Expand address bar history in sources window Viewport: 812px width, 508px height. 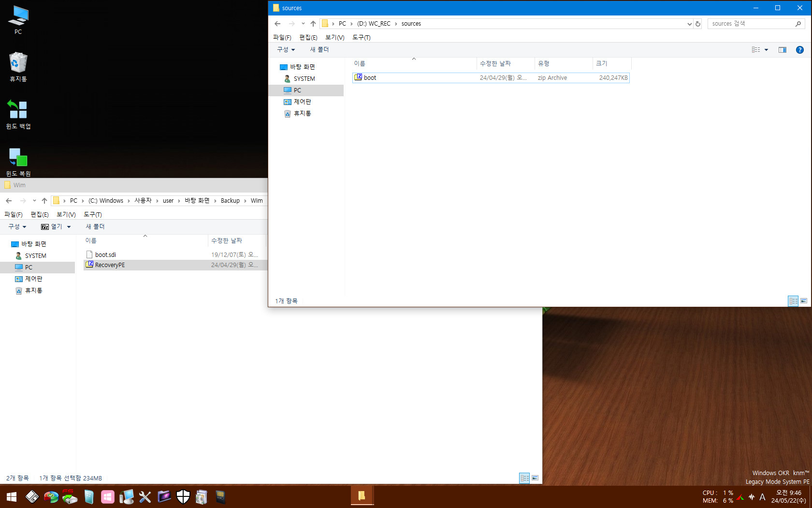690,24
